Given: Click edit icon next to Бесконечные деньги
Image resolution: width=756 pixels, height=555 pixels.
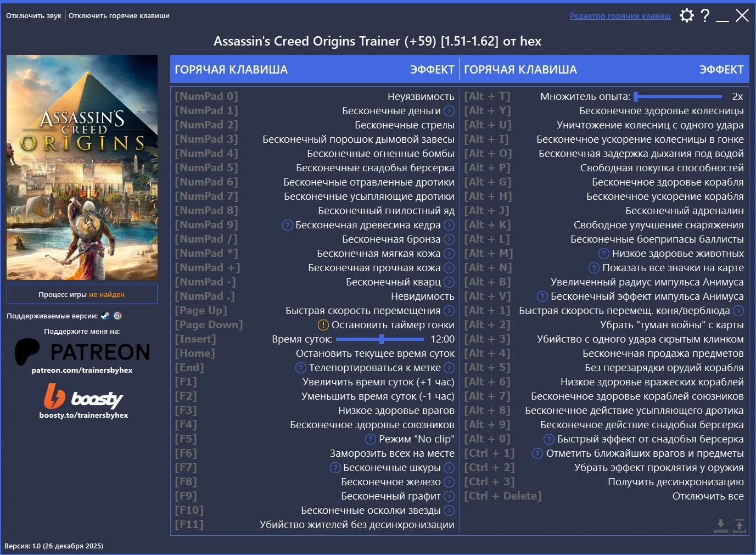Looking at the screenshot, I should 449,110.
